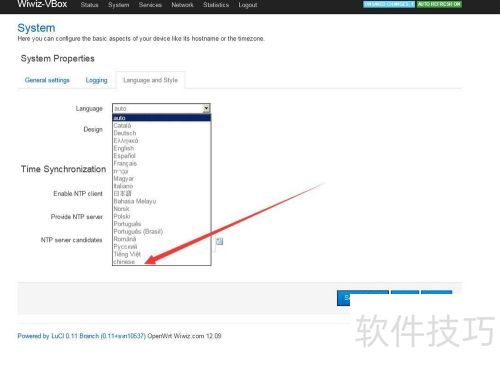Select the Language and Style tab

[x=150, y=80]
